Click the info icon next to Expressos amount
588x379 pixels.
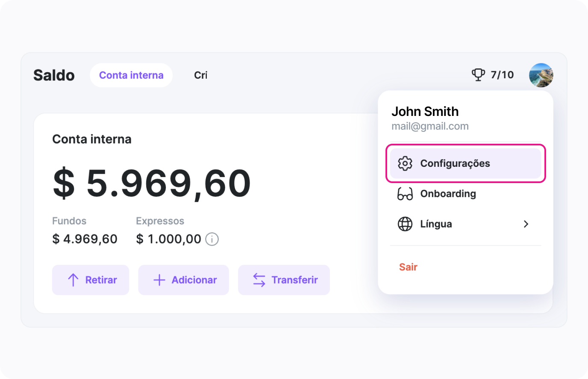coord(212,239)
